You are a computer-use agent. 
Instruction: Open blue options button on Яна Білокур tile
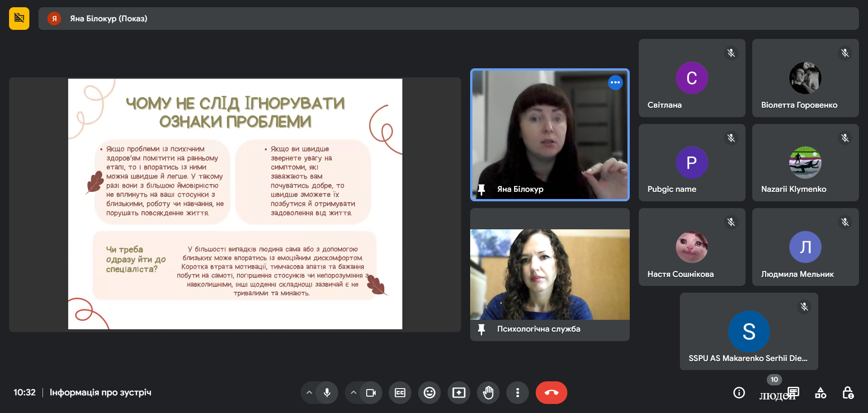pyautogui.click(x=615, y=82)
